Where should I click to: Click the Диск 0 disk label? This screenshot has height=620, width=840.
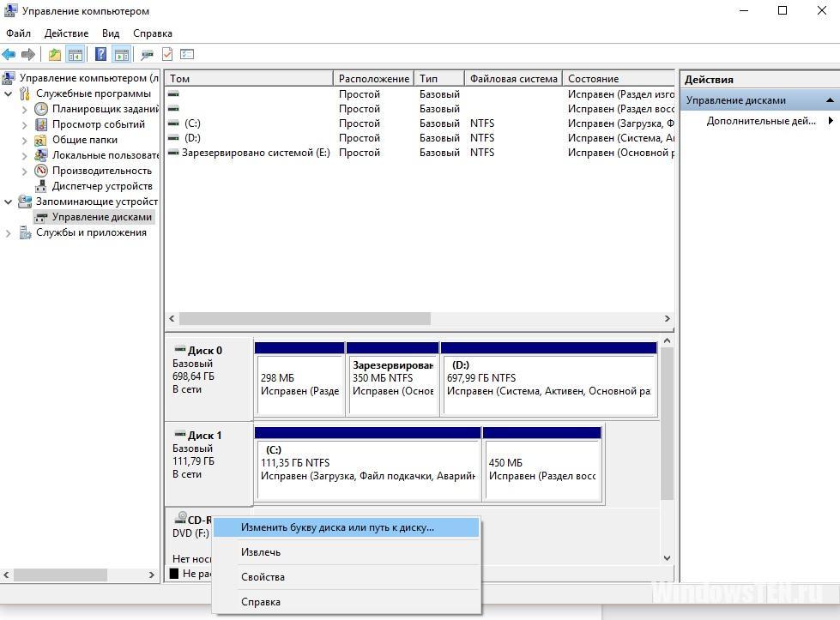(208, 378)
